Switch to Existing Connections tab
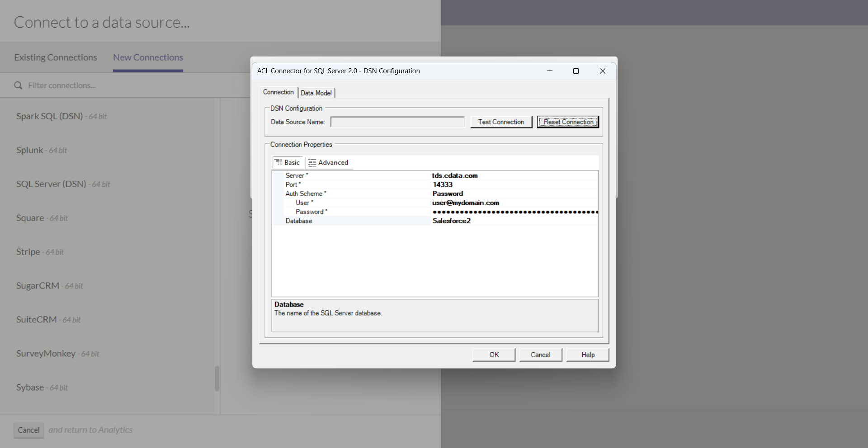 click(56, 57)
